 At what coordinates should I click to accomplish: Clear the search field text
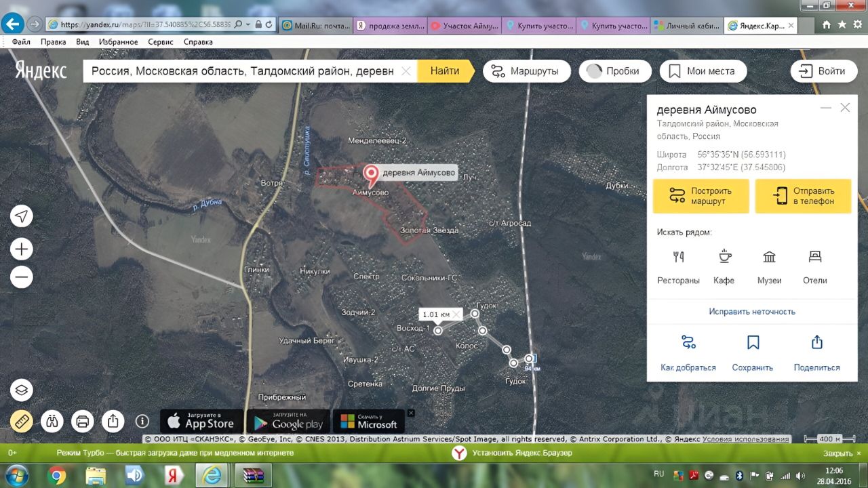tap(406, 71)
